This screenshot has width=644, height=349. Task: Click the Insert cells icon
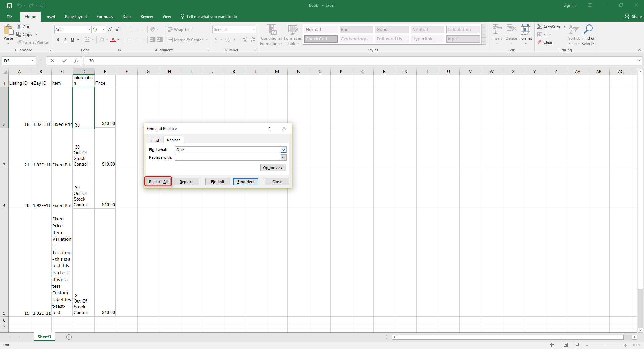(x=497, y=30)
